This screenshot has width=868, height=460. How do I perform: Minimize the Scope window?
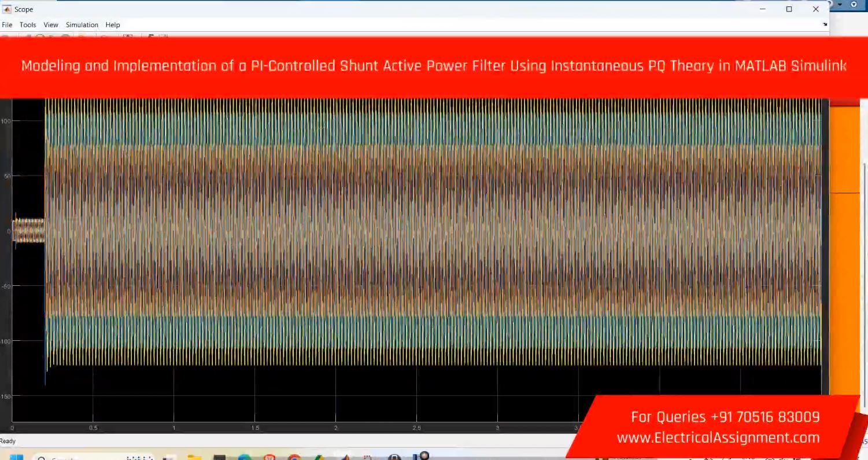pos(763,9)
